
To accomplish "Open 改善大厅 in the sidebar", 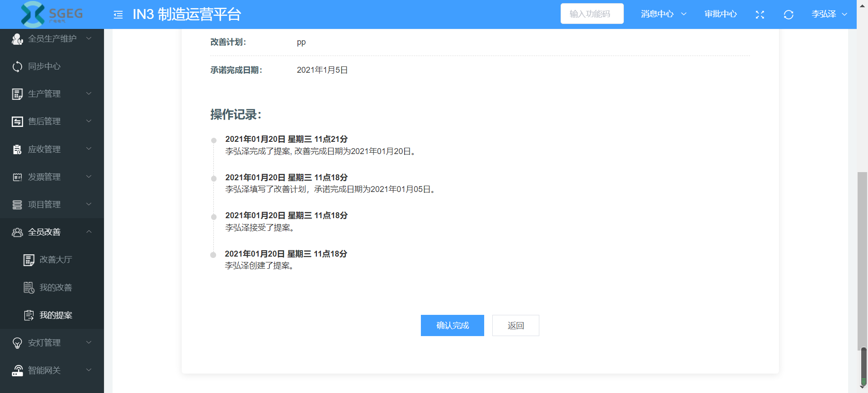I will (56, 260).
